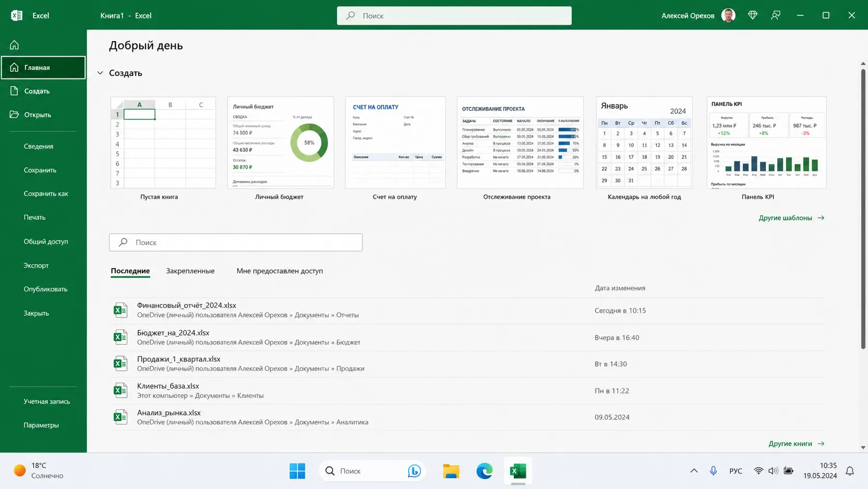The width and height of the screenshot is (868, 489).
Task: Click Дата изменения column header
Action: click(x=620, y=288)
